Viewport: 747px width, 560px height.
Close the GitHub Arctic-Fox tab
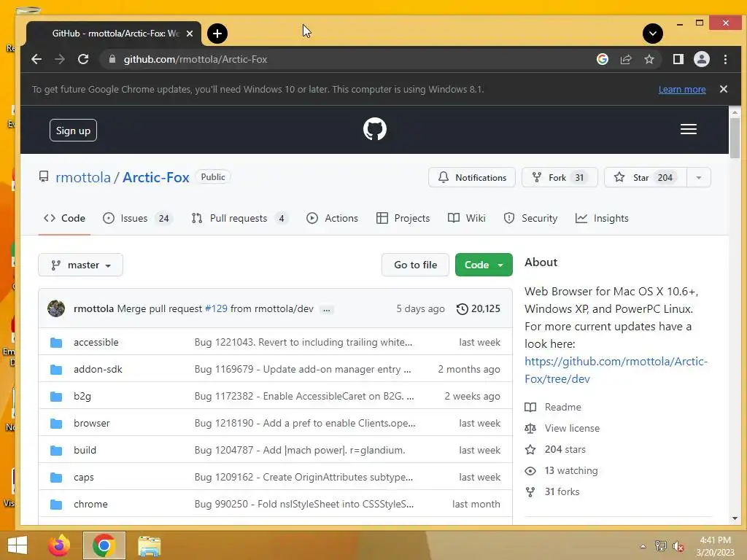click(x=190, y=34)
